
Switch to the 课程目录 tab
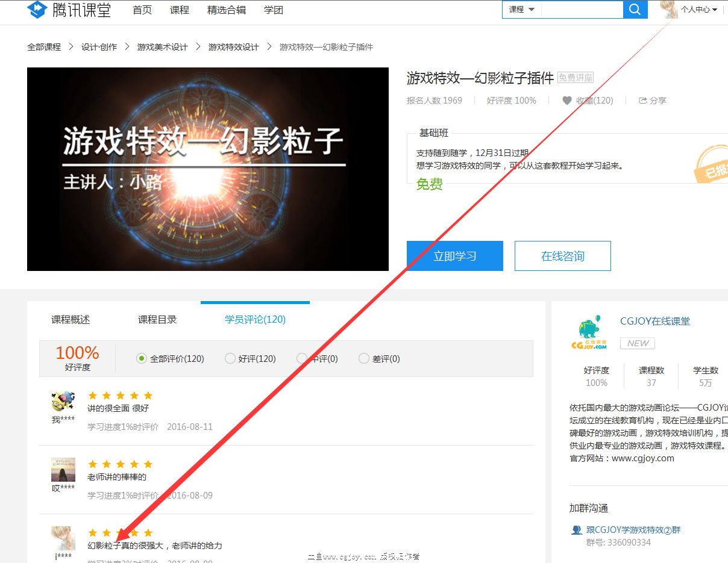(157, 320)
